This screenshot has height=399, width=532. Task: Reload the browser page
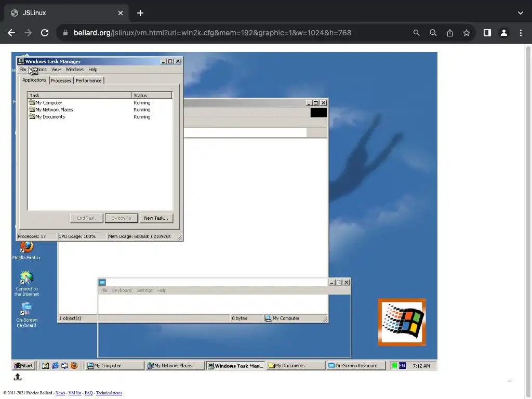tap(45, 33)
